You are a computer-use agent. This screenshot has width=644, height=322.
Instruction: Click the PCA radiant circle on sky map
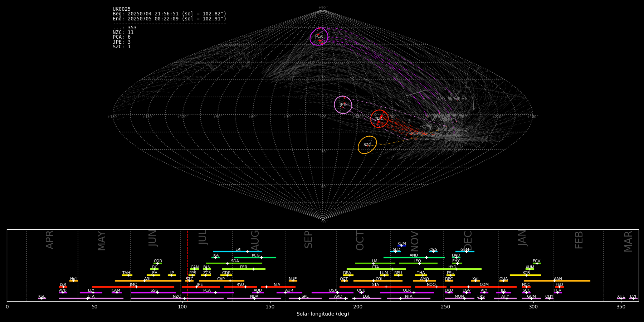pyautogui.click(x=319, y=36)
